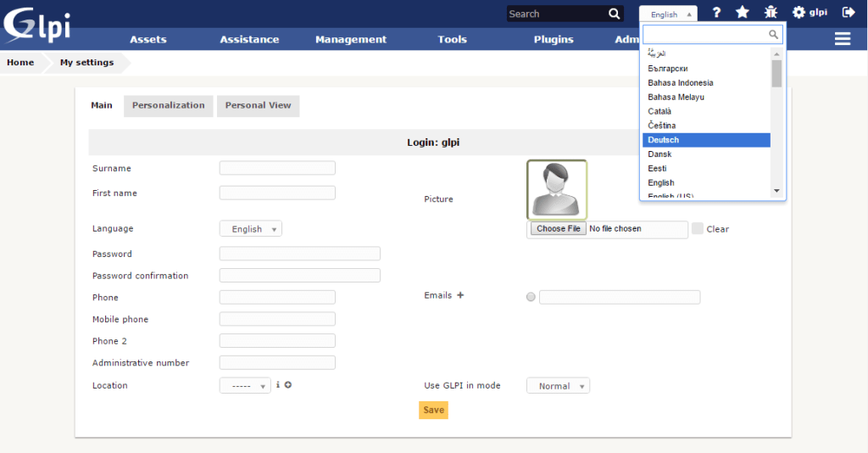
Task: Open bookmarks with the star icon
Action: (x=743, y=13)
